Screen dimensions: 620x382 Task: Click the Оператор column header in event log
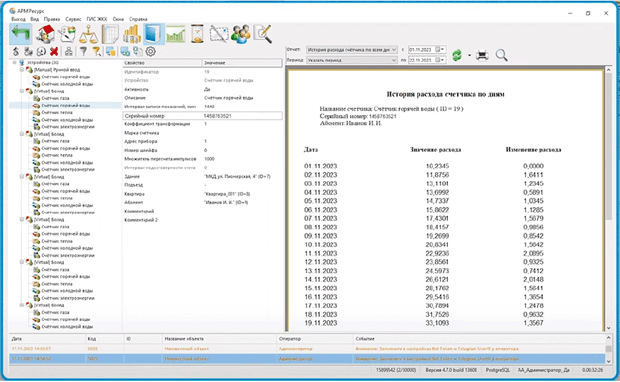tap(315, 339)
